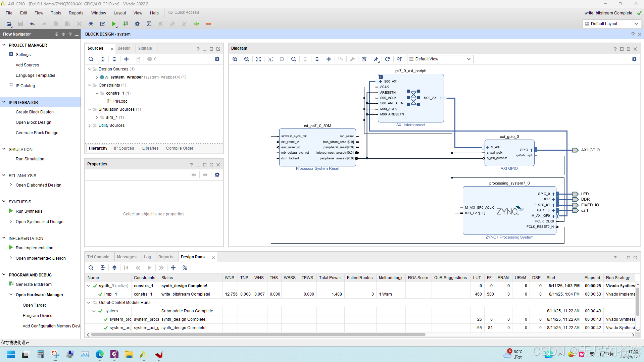Open the File menu
The width and height of the screenshot is (644, 362).
pos(9,13)
